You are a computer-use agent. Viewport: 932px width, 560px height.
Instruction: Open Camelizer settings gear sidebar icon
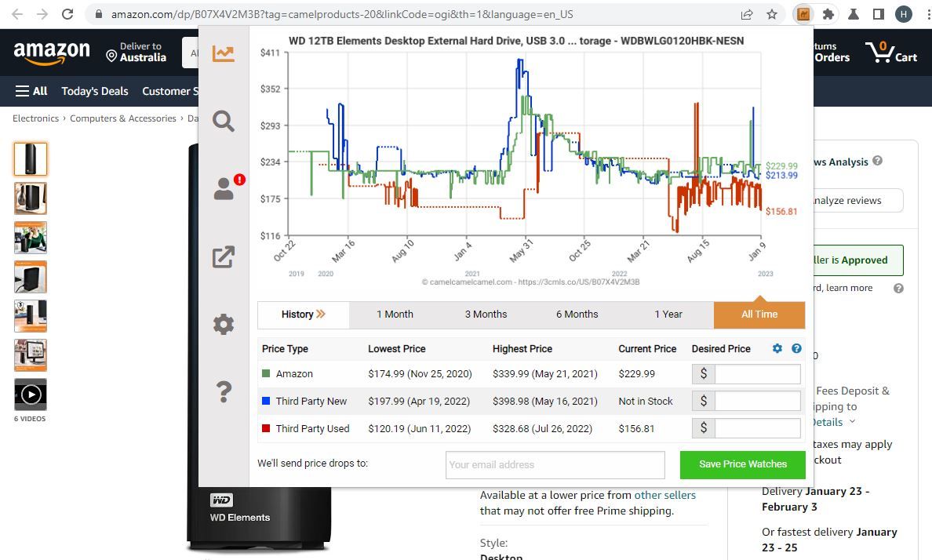[x=224, y=325]
